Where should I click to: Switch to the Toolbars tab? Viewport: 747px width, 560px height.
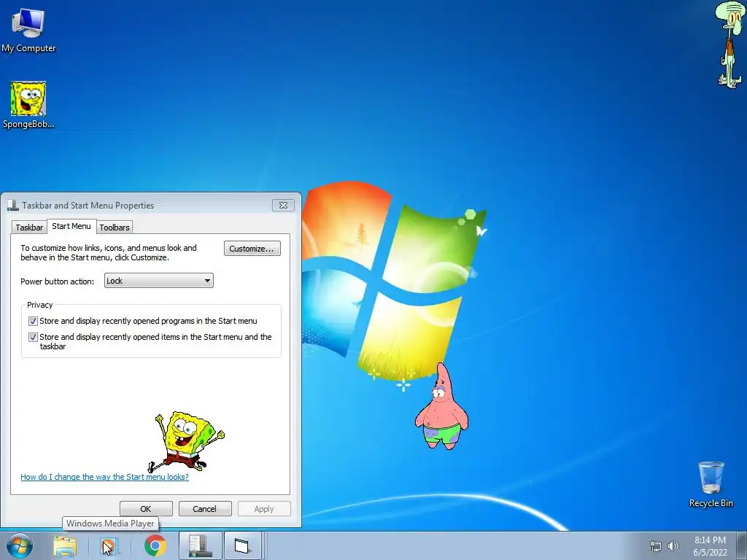115,227
